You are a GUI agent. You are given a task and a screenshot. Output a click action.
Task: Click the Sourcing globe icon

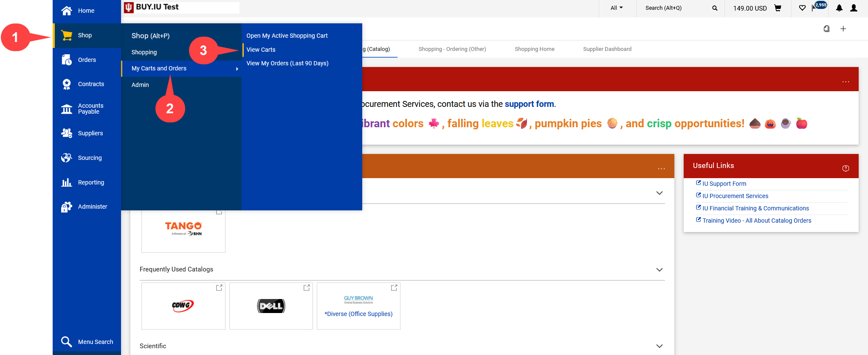point(67,158)
